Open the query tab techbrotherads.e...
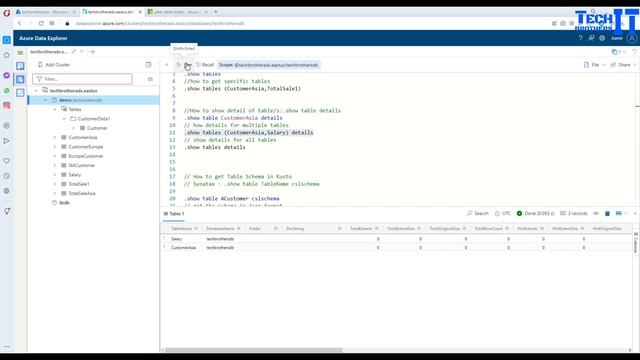The image size is (640, 360). (48, 52)
